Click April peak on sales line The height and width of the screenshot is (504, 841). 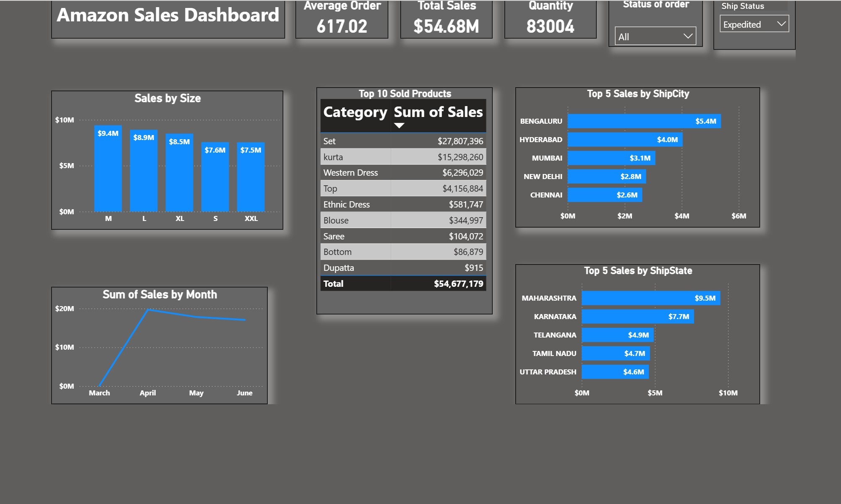(148, 310)
